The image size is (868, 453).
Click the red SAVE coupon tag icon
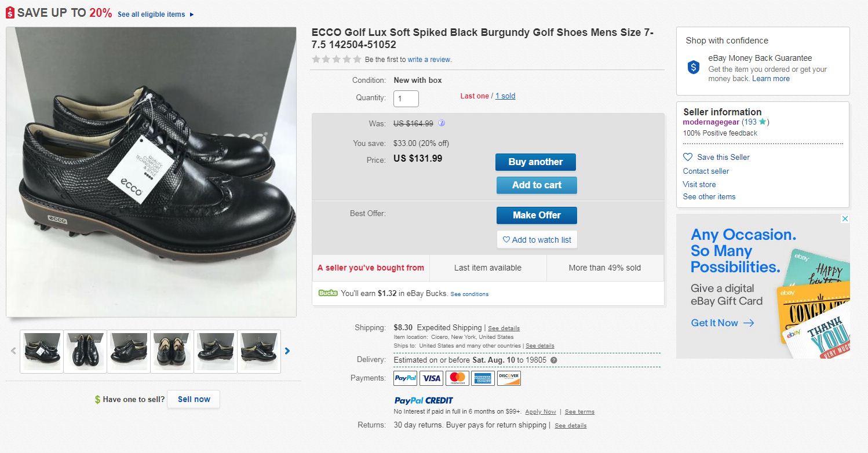point(10,13)
